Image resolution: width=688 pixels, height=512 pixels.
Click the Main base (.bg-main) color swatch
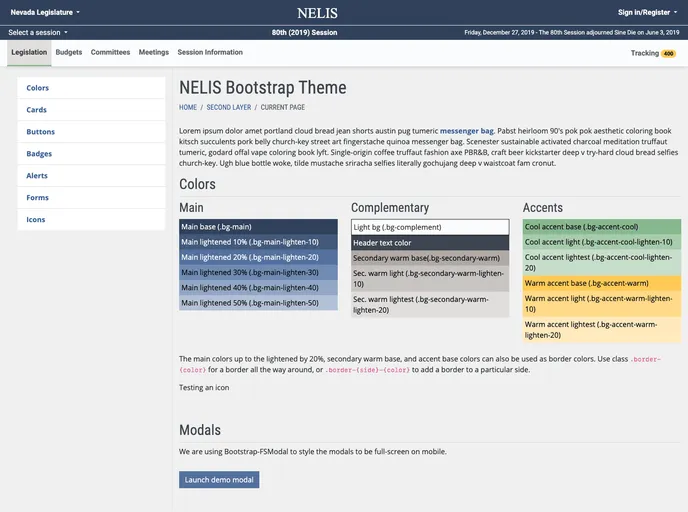[x=244, y=227]
